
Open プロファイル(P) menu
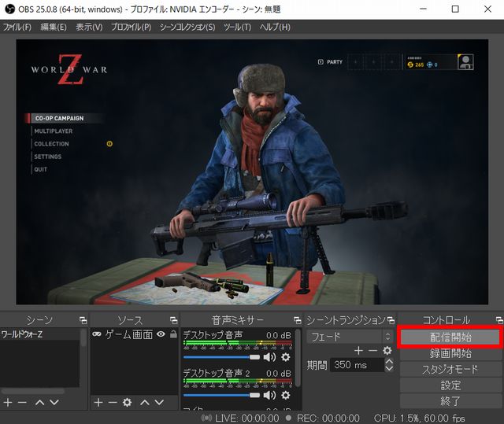pyautogui.click(x=132, y=27)
